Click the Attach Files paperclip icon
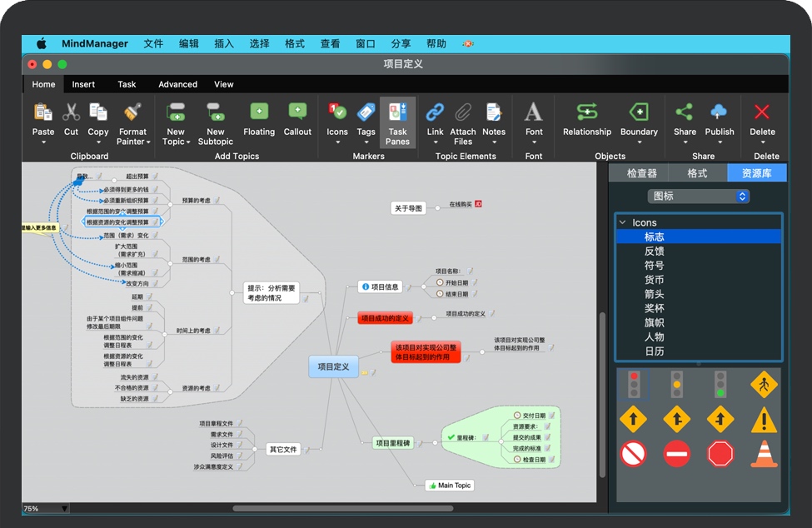The width and height of the screenshot is (812, 528). (463, 112)
